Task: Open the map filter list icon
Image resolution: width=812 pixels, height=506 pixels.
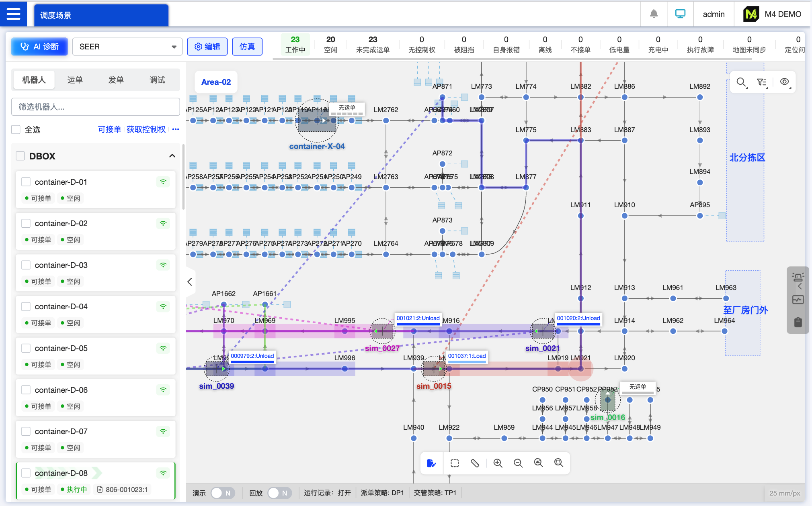Action: (762, 82)
